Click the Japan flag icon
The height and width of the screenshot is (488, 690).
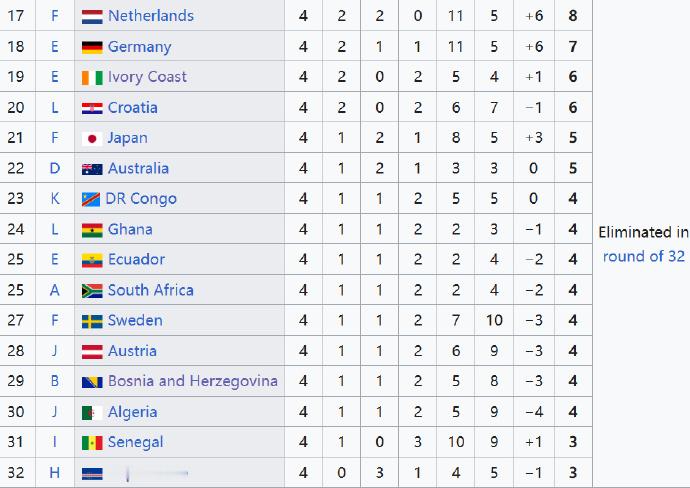point(92,139)
